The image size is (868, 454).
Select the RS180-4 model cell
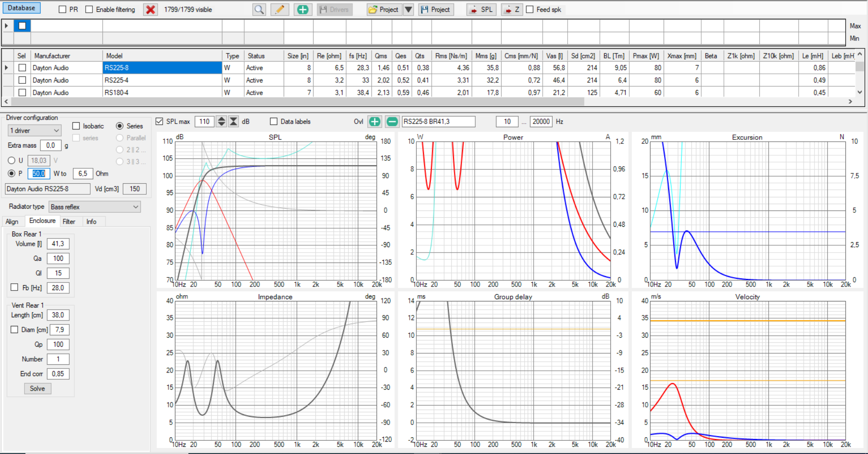coord(162,92)
